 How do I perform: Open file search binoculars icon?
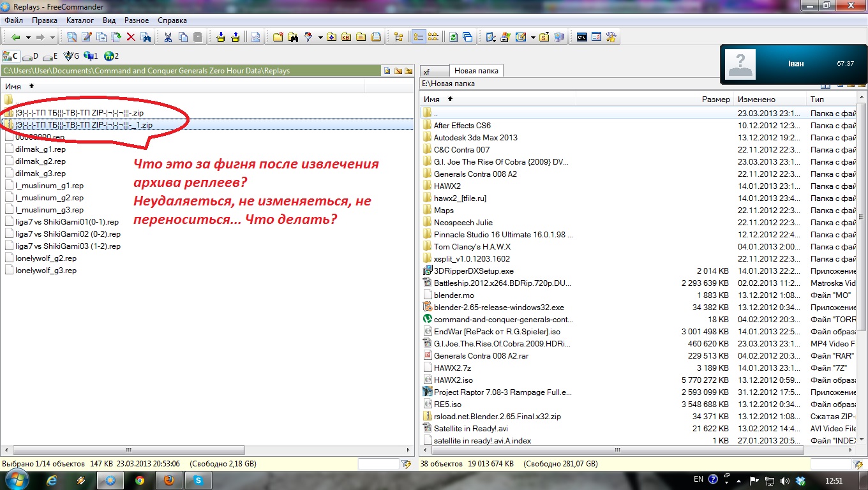tap(293, 37)
